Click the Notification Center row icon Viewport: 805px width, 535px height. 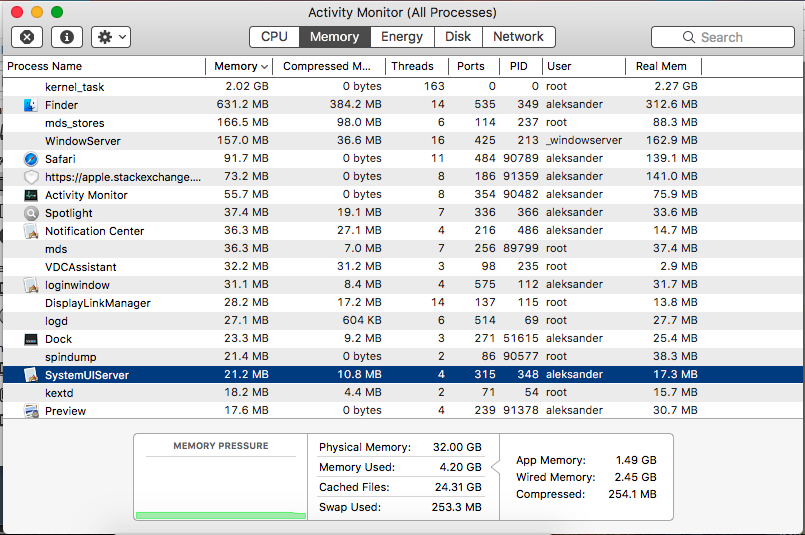tap(31, 231)
